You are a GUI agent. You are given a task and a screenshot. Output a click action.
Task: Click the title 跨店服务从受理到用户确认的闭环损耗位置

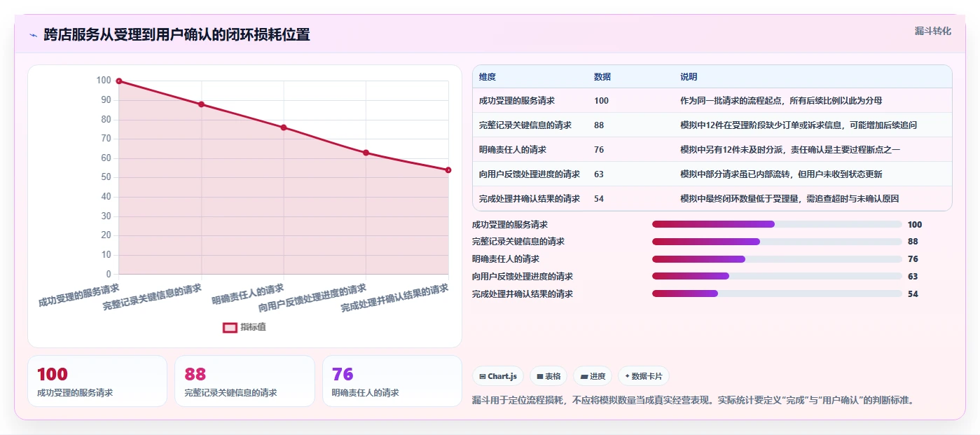(x=177, y=34)
